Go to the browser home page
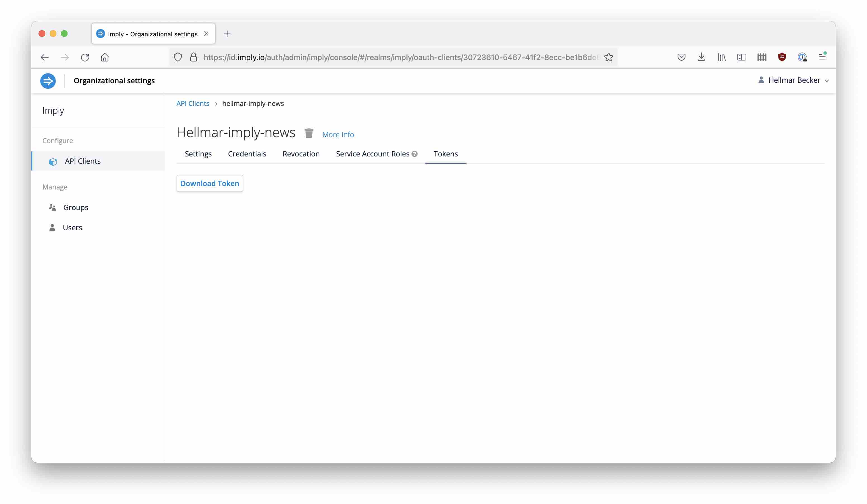Screen dimensions: 867x504 [105, 57]
